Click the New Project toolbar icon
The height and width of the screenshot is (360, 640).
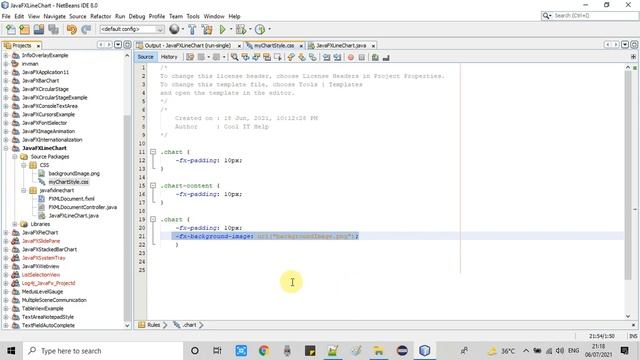pyautogui.click(x=24, y=29)
